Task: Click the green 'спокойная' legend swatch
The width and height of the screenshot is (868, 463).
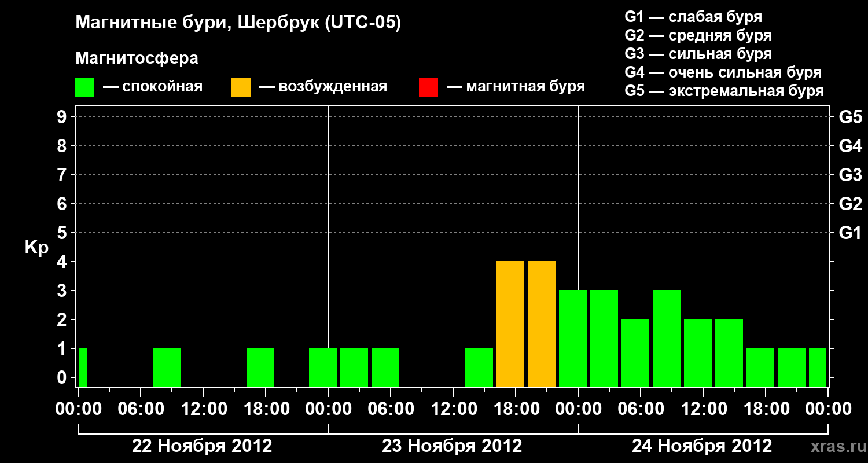Action: (84, 87)
